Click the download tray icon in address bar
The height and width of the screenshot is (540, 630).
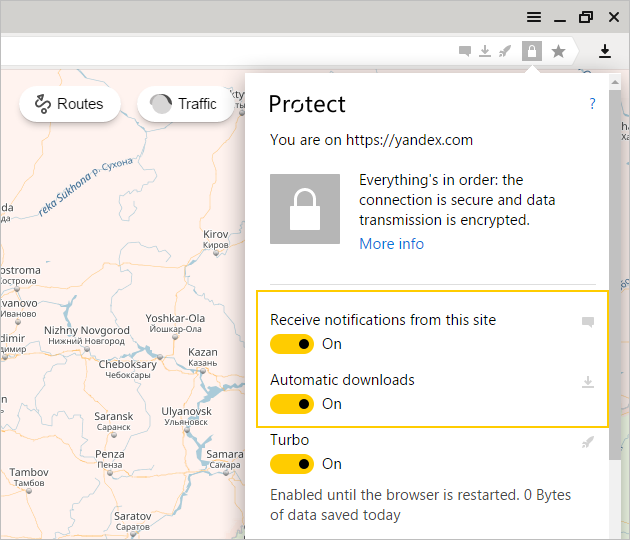pyautogui.click(x=485, y=51)
